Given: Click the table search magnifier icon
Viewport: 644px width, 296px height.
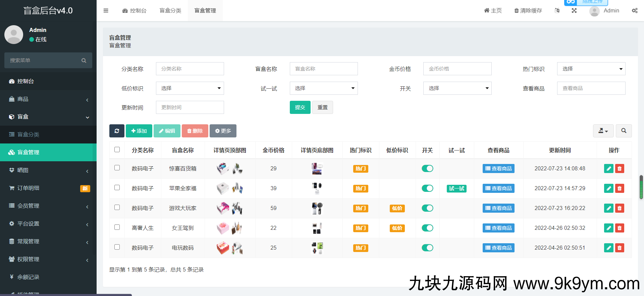Looking at the screenshot, I should [x=624, y=131].
